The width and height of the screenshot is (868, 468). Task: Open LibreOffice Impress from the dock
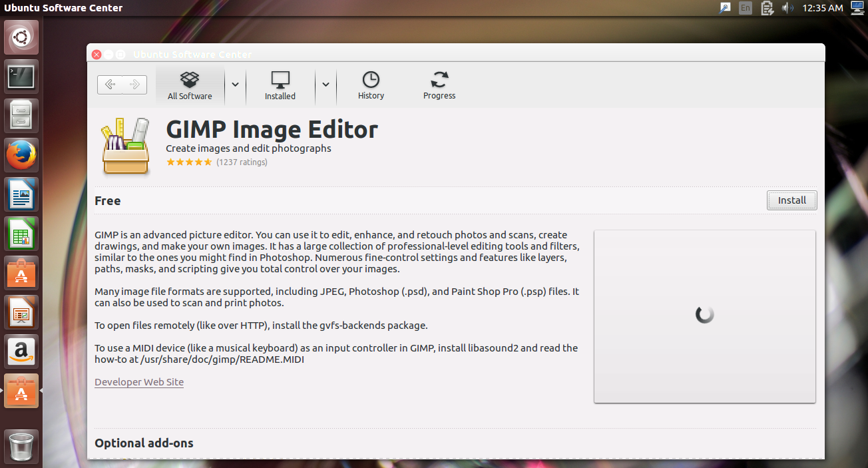point(21,313)
